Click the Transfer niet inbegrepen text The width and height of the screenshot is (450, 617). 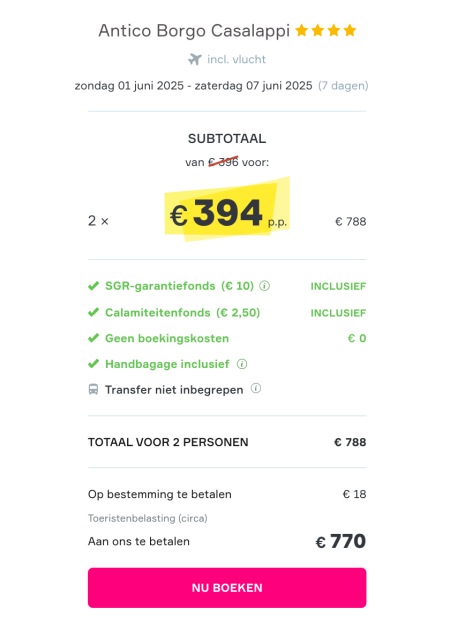(174, 390)
